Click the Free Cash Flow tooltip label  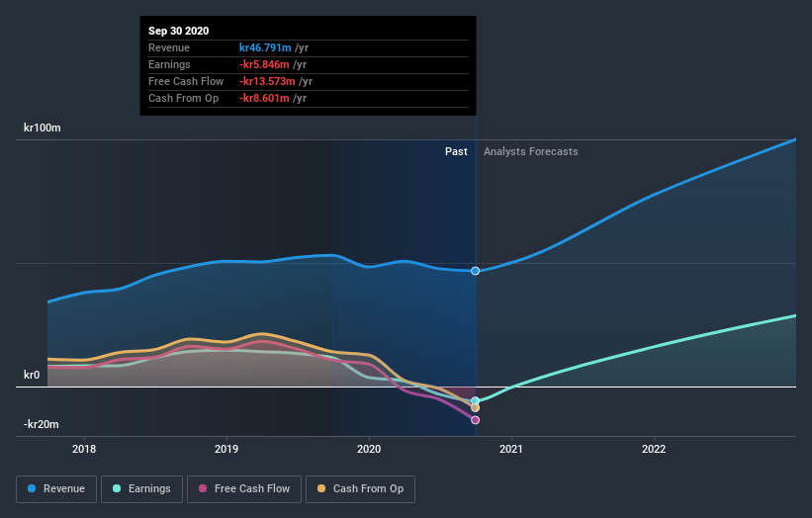click(x=186, y=81)
